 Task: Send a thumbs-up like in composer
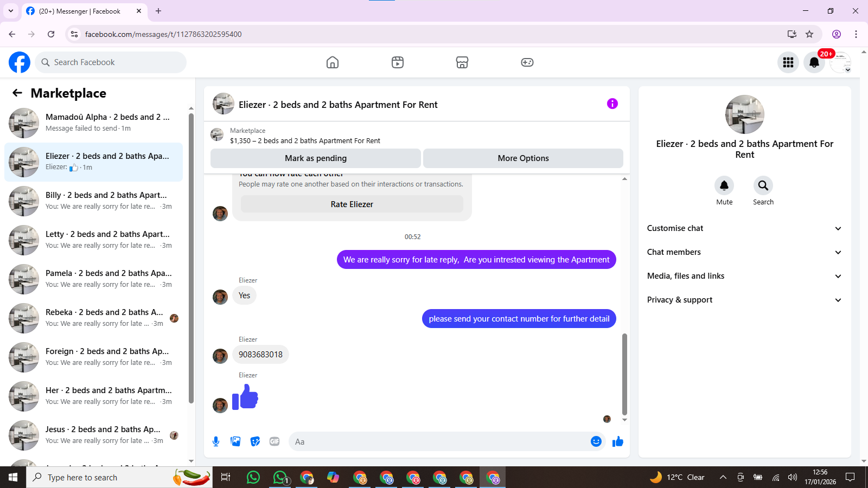(618, 441)
